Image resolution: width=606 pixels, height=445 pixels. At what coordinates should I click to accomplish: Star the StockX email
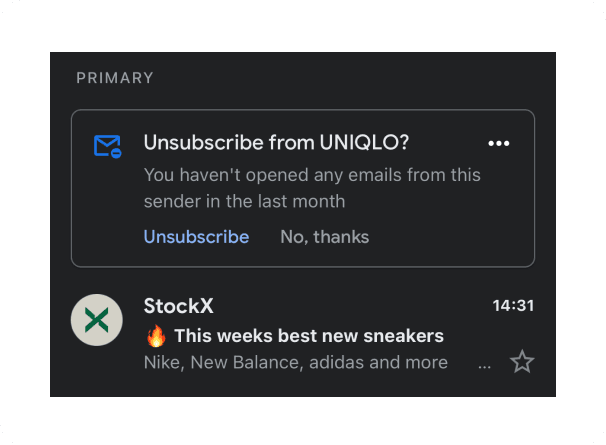tap(522, 362)
